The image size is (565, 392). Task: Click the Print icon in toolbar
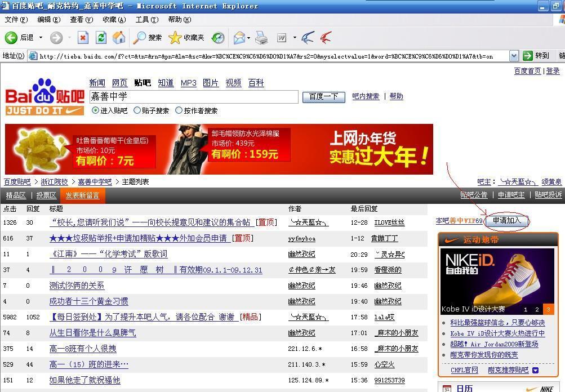(x=261, y=38)
